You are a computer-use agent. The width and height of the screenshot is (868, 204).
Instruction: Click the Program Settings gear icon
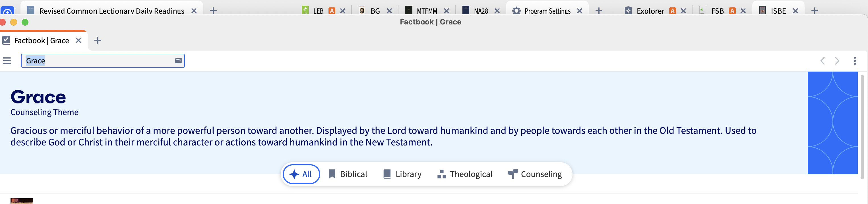point(516,11)
